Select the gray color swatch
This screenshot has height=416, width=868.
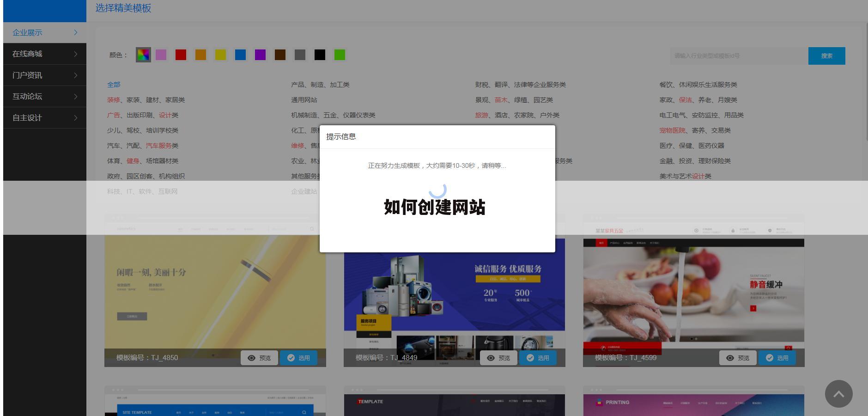pos(300,55)
